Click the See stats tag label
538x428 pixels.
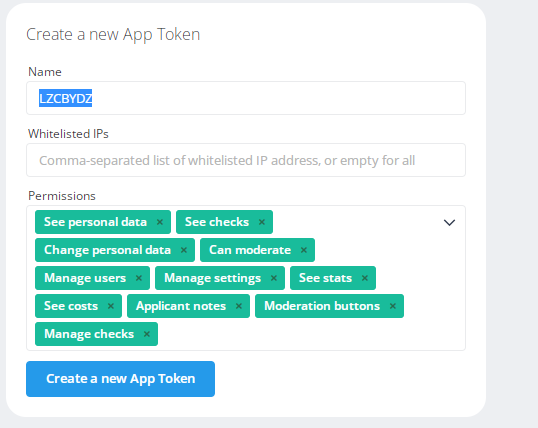(325, 278)
